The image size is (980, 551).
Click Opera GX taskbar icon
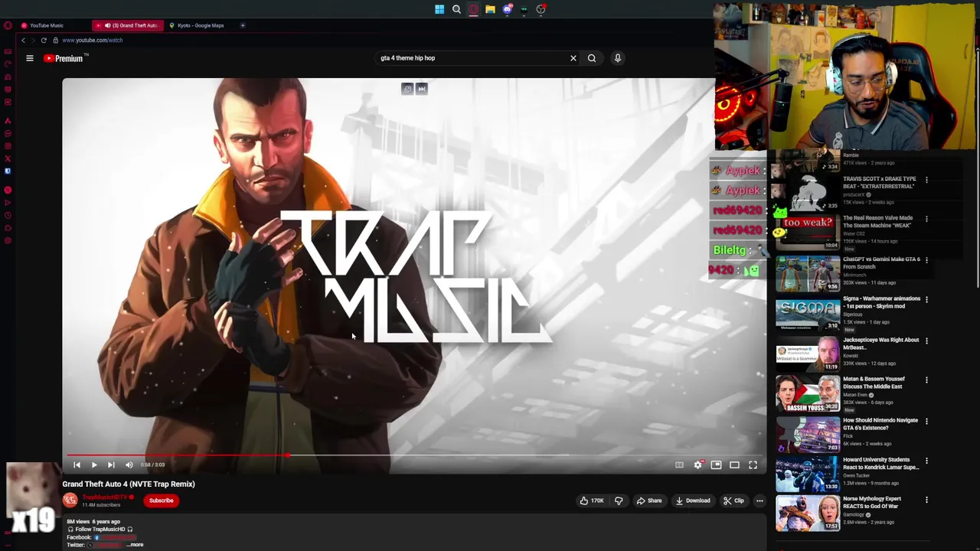(473, 9)
